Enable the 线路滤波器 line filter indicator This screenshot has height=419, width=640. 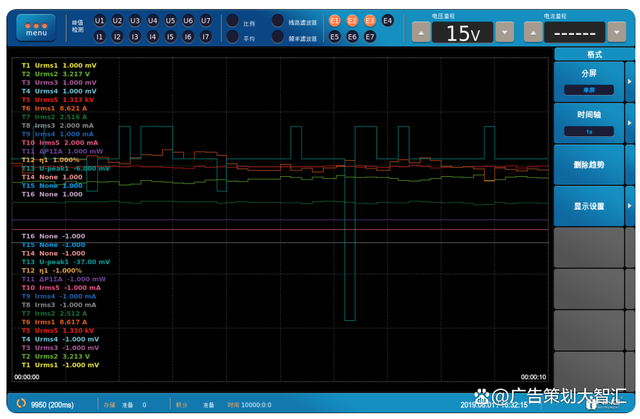pyautogui.click(x=278, y=20)
